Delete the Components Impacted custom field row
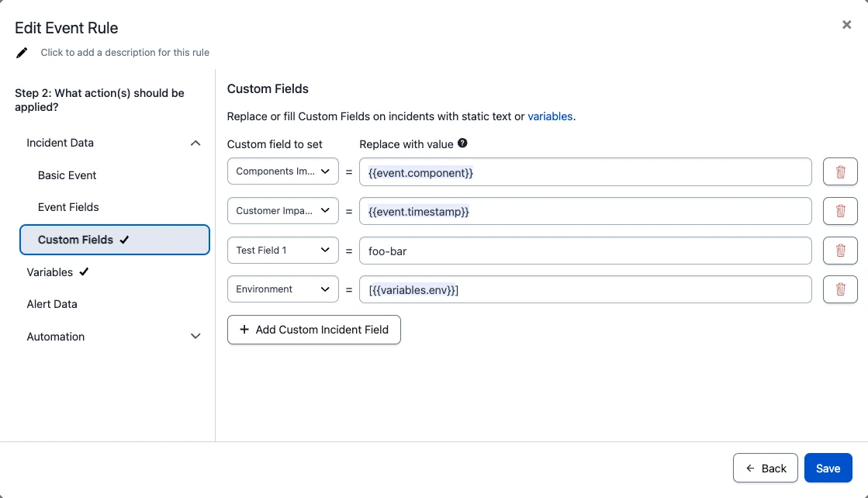This screenshot has height=498, width=868. point(840,172)
